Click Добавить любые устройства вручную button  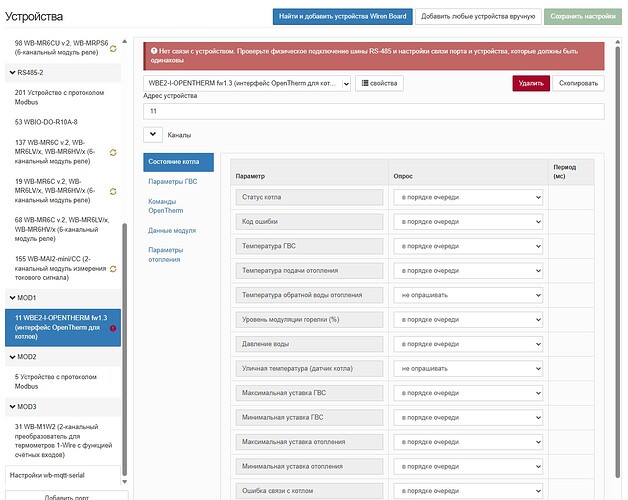coord(478,16)
